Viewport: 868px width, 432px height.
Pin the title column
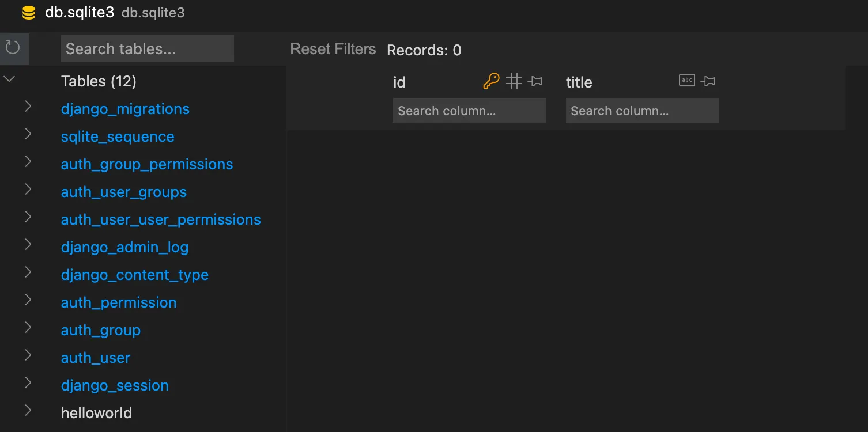[708, 81]
